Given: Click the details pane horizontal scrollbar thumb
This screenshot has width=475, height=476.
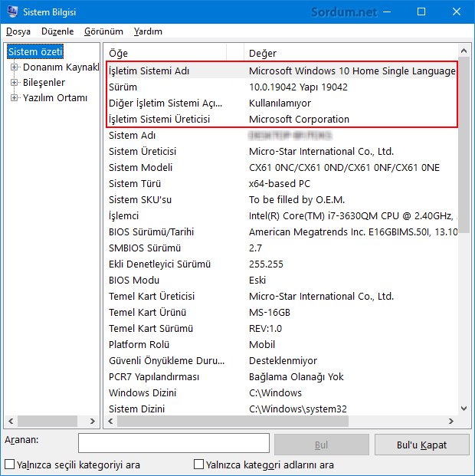Looking at the screenshot, I should (x=233, y=421).
